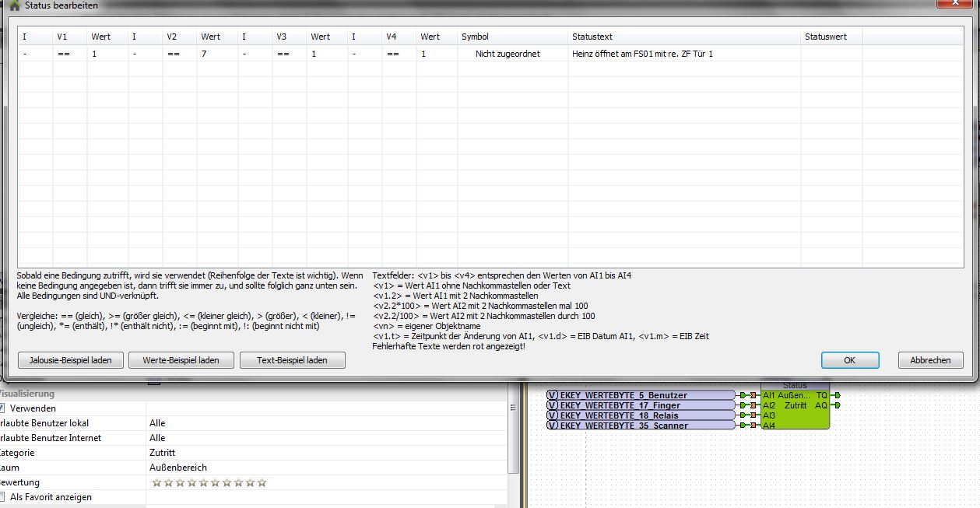Click the V icon on EKEY_WERTEBYTE_17_Finger
Viewport: 980px width, 508px height.
click(x=553, y=405)
